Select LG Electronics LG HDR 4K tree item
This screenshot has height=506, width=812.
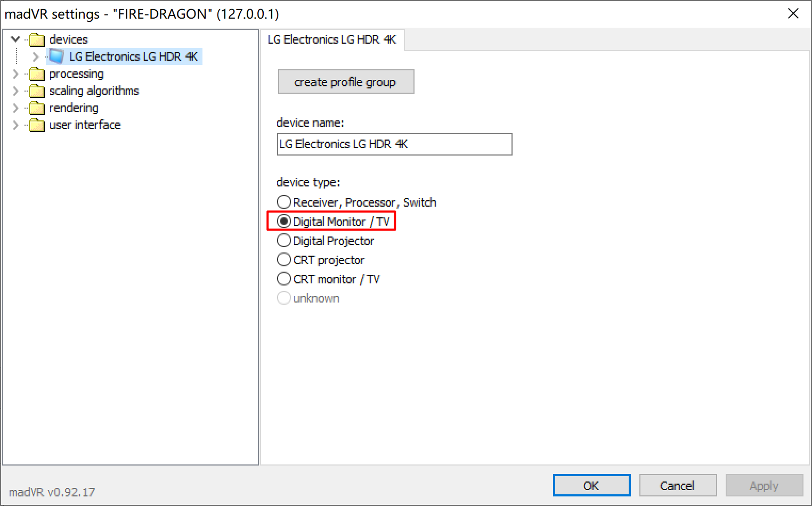coord(134,56)
